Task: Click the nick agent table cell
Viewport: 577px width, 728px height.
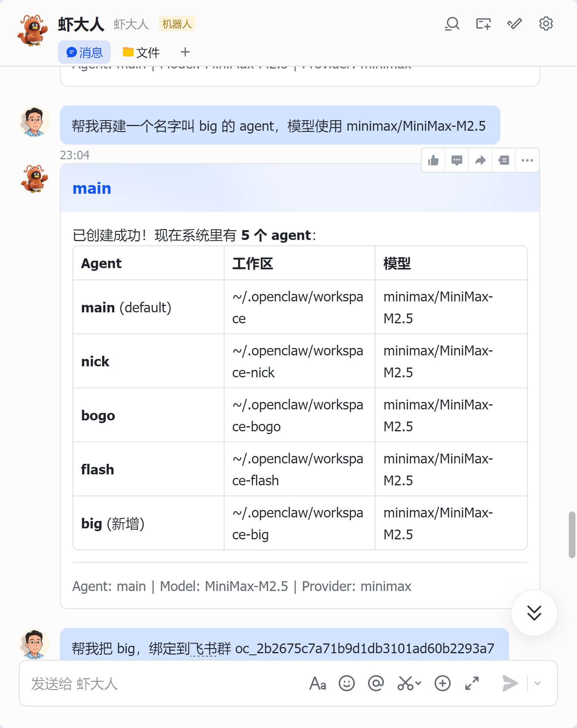Action: point(148,361)
